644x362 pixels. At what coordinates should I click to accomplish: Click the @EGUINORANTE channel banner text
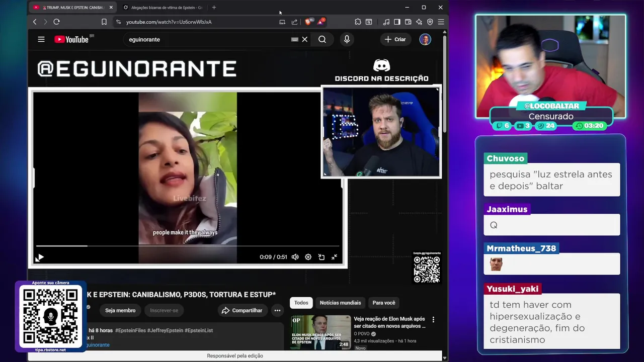[137, 69]
